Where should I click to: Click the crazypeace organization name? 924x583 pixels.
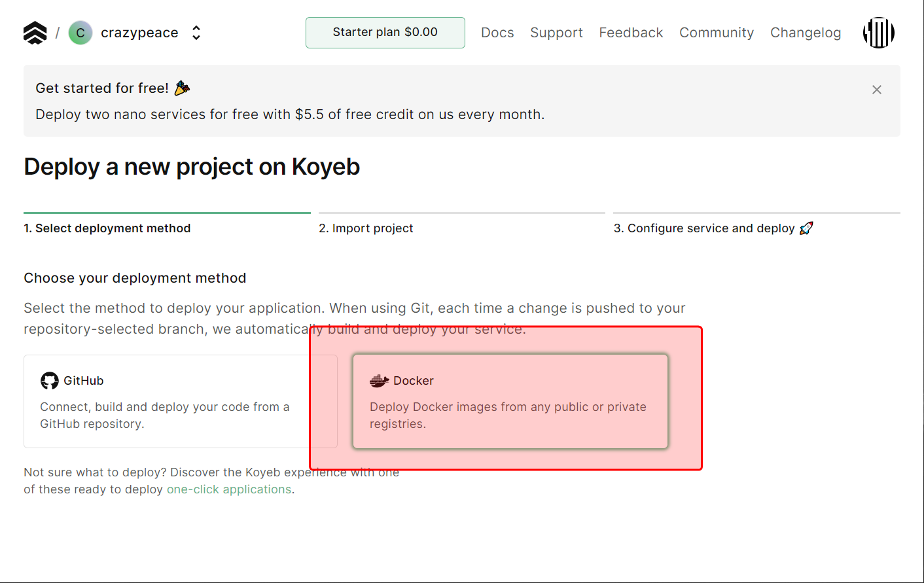pyautogui.click(x=139, y=33)
